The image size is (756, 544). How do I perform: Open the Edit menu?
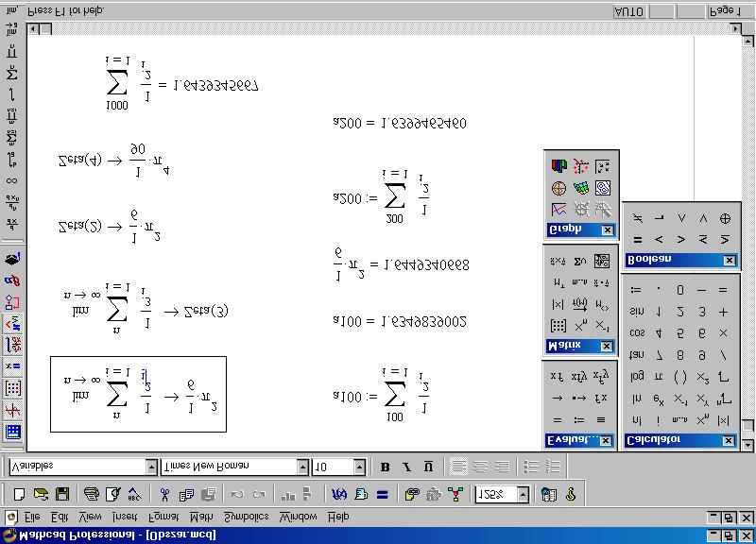pos(60,517)
